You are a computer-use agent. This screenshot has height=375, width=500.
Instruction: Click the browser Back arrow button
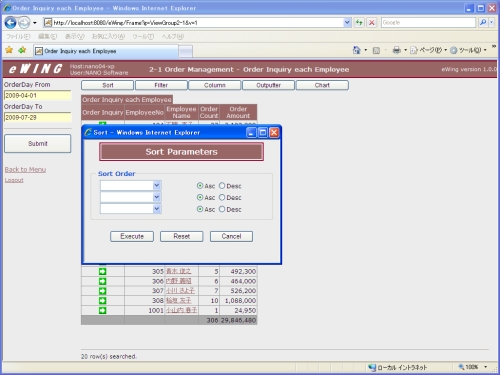[x=10, y=23]
